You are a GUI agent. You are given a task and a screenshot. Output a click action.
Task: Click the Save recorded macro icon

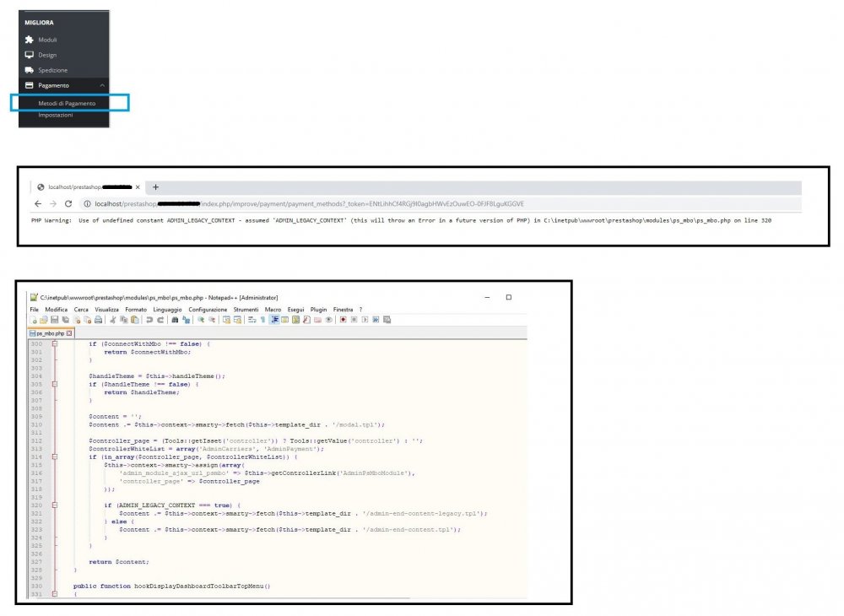coord(387,320)
